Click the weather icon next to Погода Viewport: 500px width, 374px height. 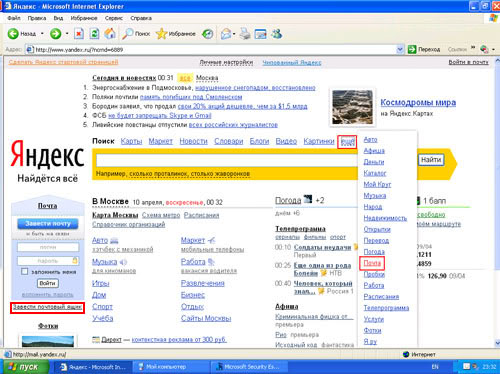[308, 200]
